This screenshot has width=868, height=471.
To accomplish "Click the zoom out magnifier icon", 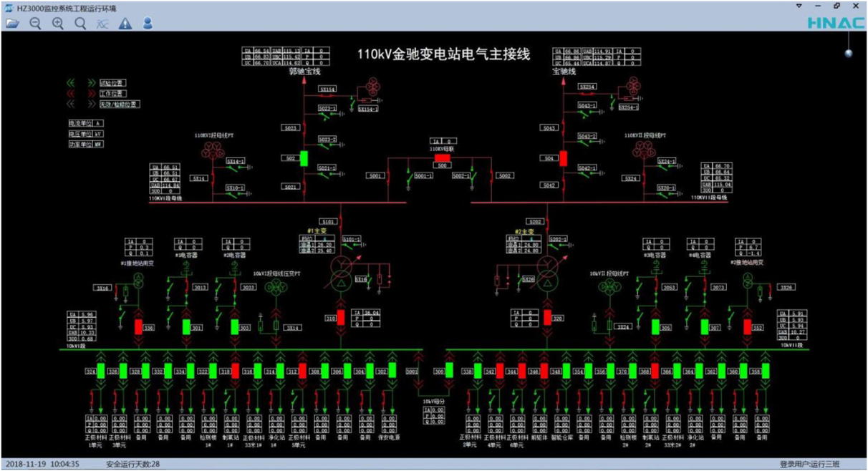I will (x=35, y=23).
